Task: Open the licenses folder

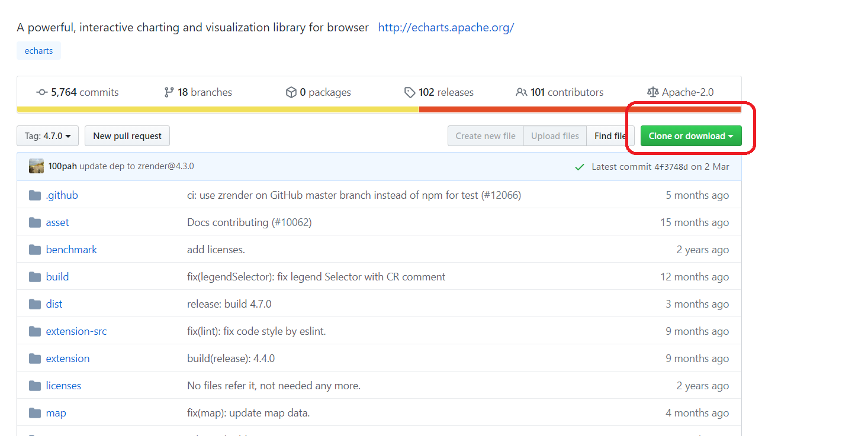Action: 63,386
